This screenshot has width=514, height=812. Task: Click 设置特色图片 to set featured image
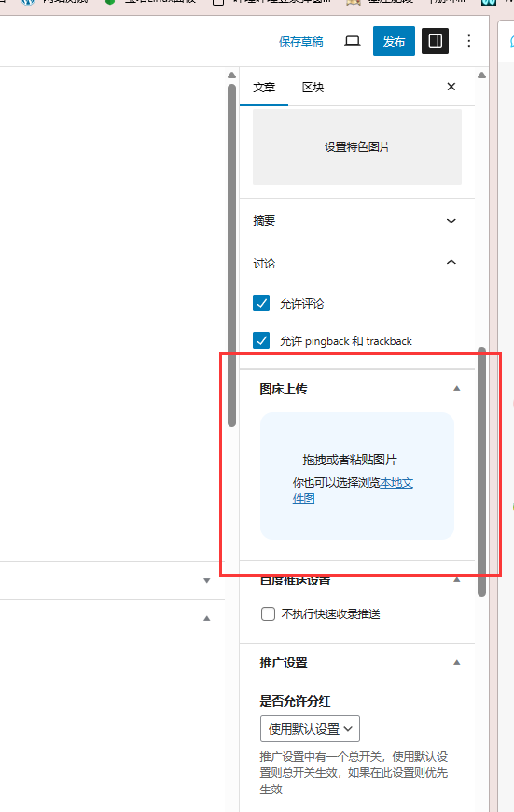[x=357, y=146]
